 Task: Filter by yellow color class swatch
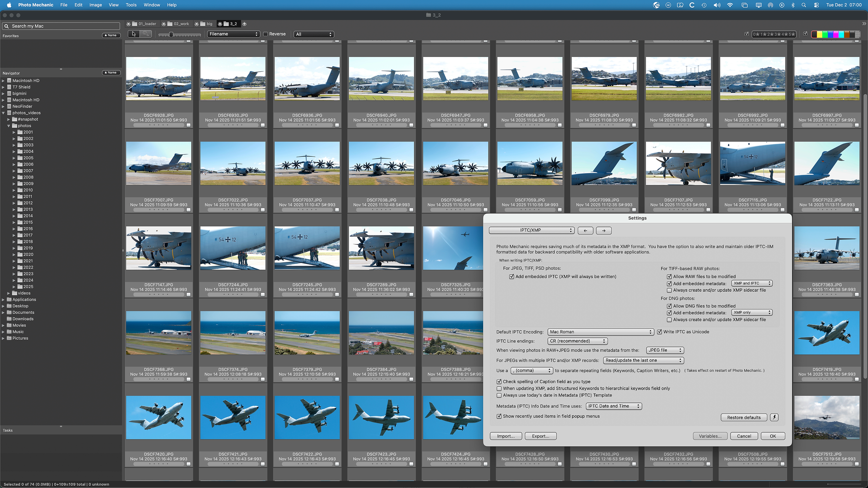(819, 34)
